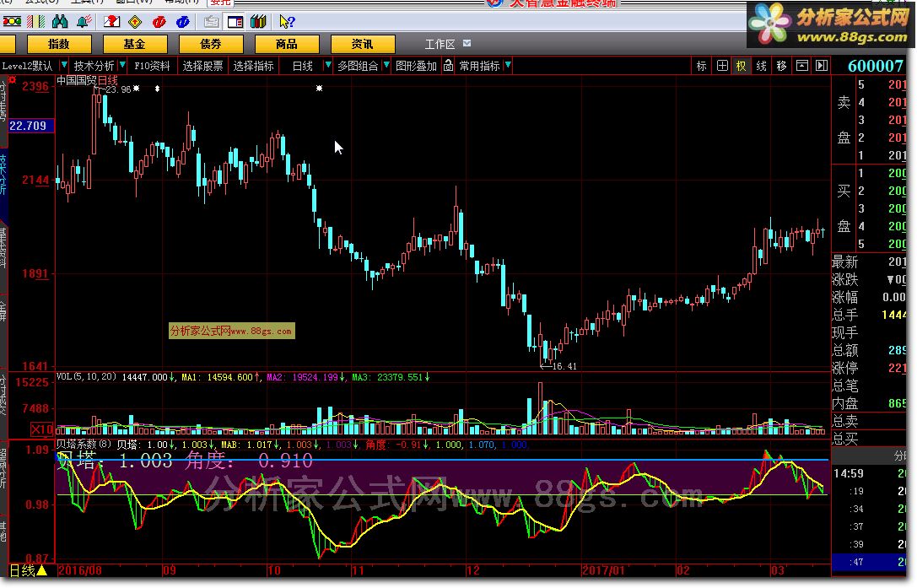This screenshot has height=588, width=917.
Task: Toggle the 权 adjustment button
Action: (x=742, y=66)
